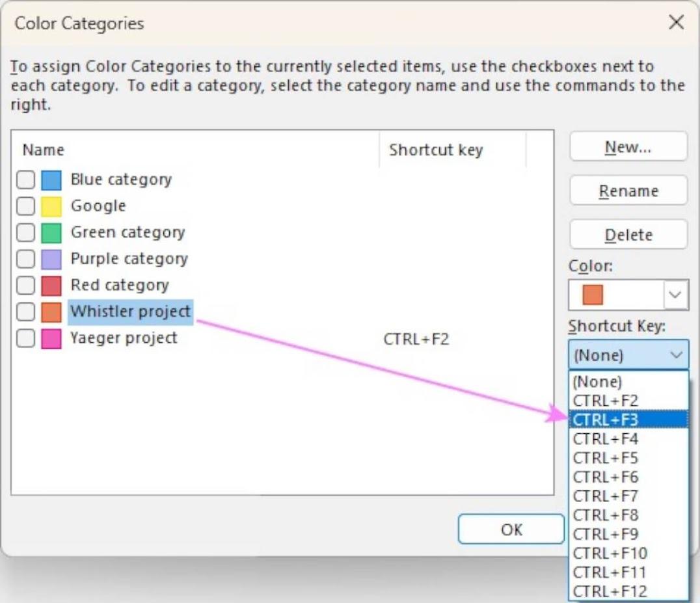Screen dimensions: 700x603
Task: Choose CTRL+F4 in the shortcut list
Action: coord(628,438)
